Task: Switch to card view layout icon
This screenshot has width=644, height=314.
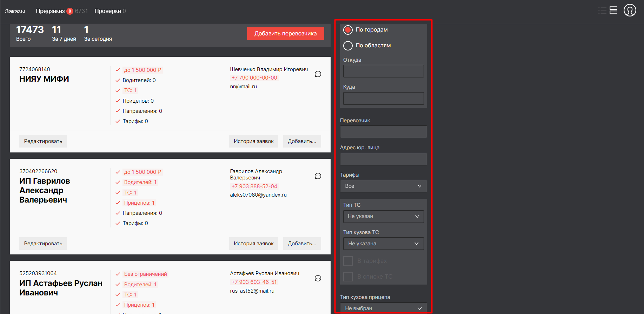Action: pyautogui.click(x=613, y=10)
